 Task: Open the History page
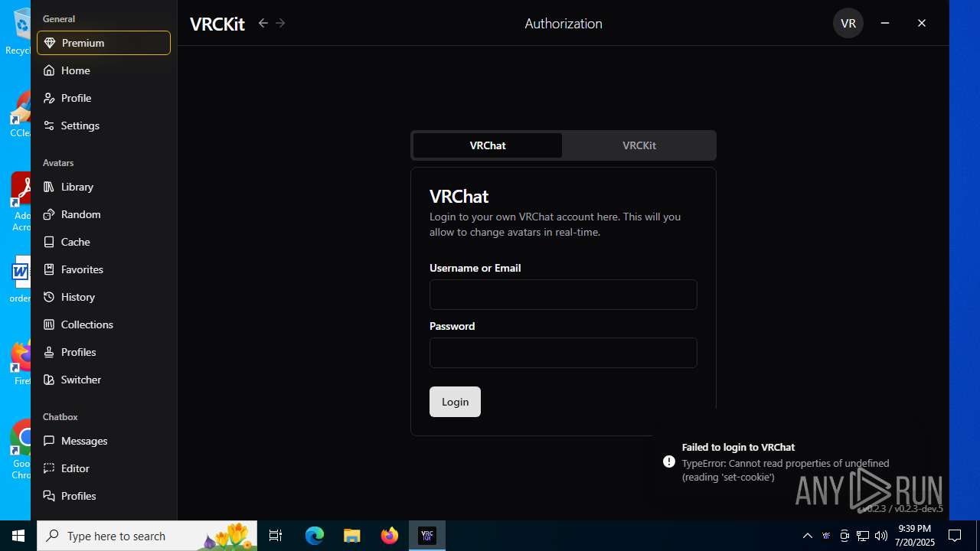[x=103, y=297]
